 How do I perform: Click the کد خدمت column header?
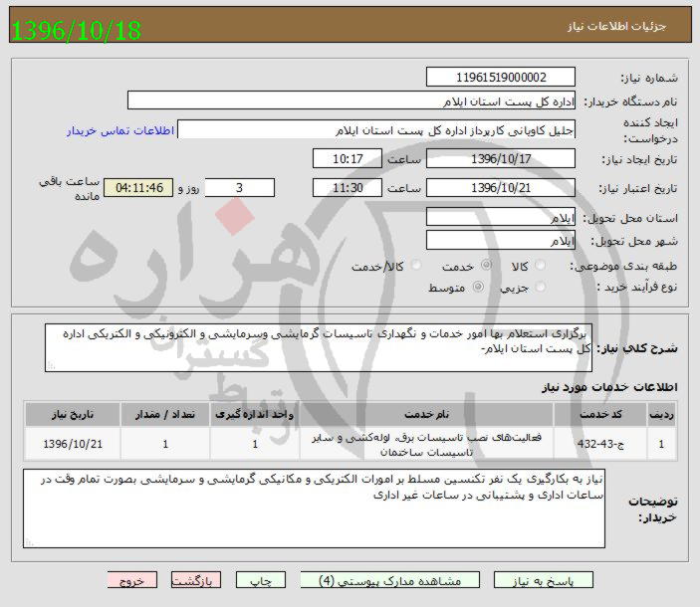click(600, 414)
